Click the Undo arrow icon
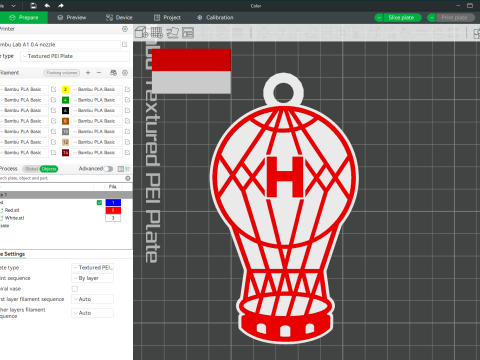 point(47,6)
